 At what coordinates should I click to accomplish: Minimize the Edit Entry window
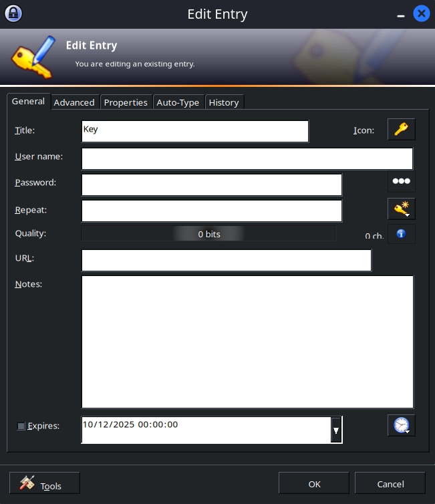pyautogui.click(x=401, y=14)
